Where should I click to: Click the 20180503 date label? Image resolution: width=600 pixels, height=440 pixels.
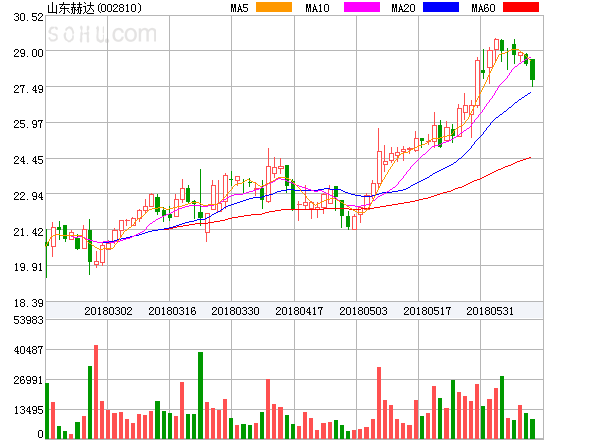pyautogui.click(x=363, y=311)
